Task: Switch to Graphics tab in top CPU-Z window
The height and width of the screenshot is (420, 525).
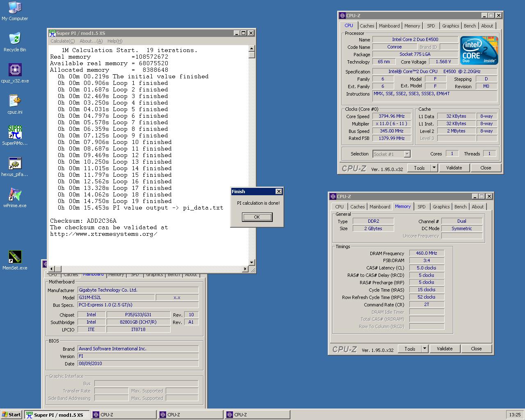Action: point(450,26)
